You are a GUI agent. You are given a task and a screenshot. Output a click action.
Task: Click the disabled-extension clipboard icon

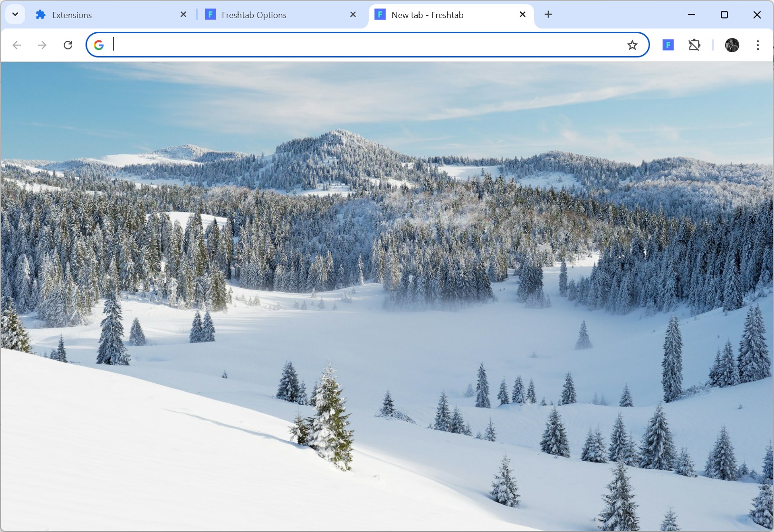click(695, 45)
